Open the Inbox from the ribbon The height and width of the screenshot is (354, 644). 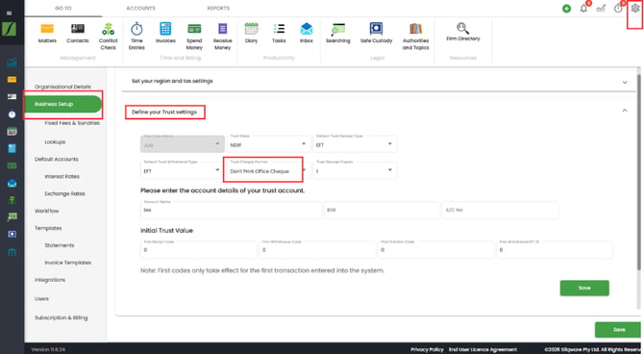point(307,33)
